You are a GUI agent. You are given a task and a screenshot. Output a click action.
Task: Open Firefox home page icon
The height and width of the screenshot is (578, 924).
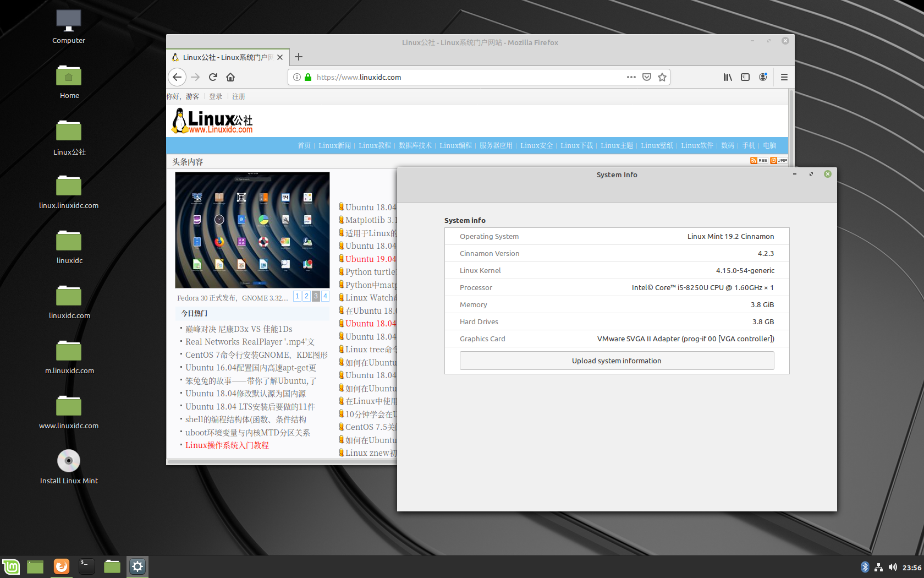[230, 77]
